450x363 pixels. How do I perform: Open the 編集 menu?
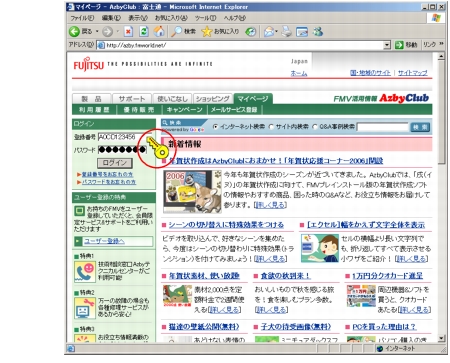tap(111, 18)
